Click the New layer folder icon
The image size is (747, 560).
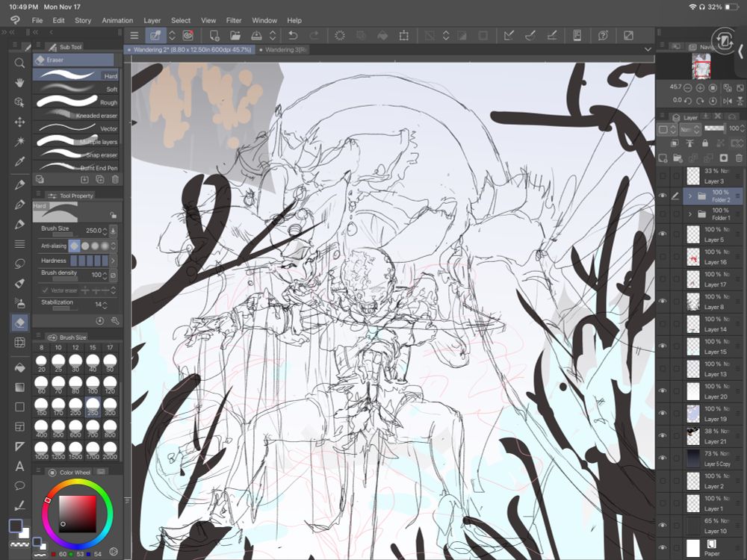tap(678, 158)
